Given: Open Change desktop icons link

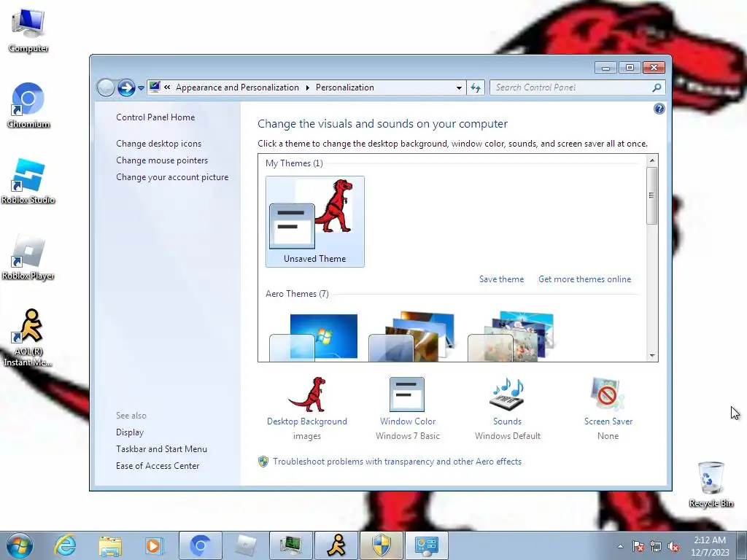Looking at the screenshot, I should (158, 144).
